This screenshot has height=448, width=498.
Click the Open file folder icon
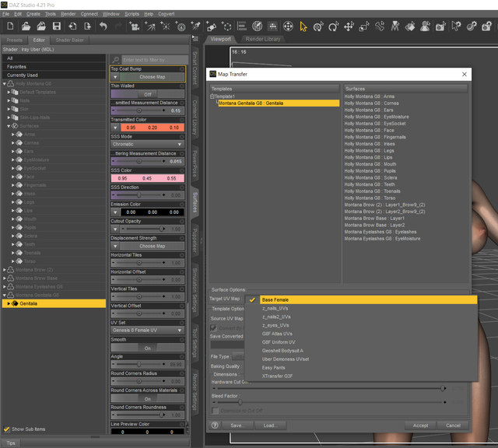click(x=26, y=26)
